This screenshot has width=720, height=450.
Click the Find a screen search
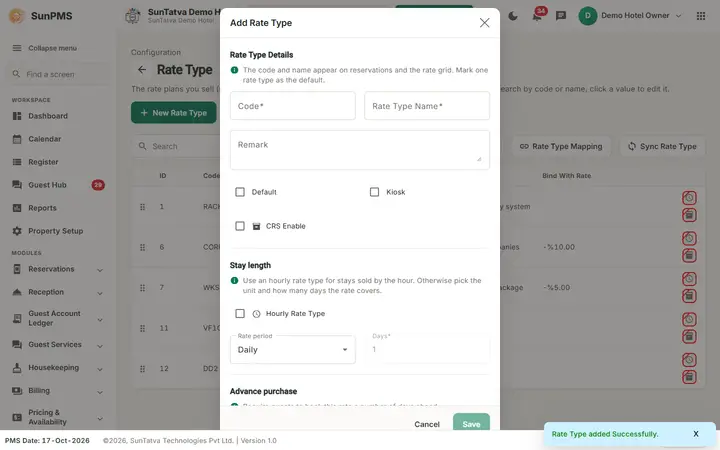tap(57, 74)
